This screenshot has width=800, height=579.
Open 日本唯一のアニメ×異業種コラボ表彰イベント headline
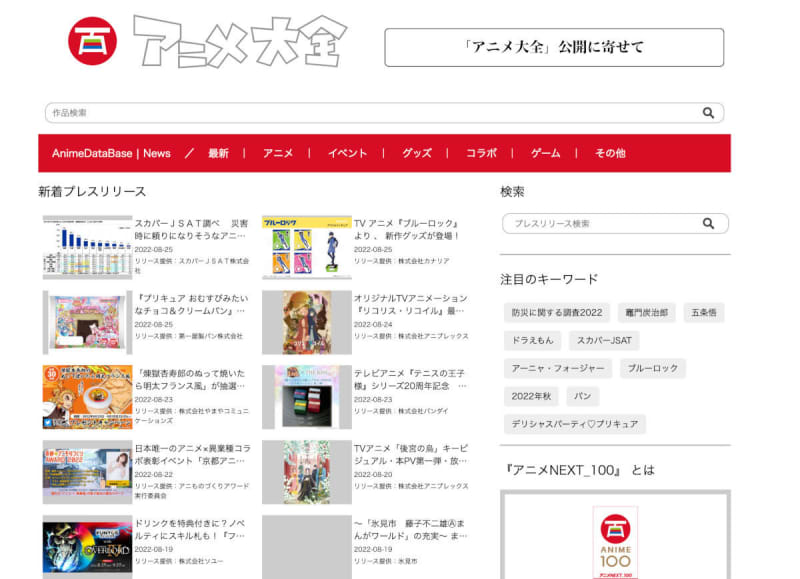(x=193, y=455)
